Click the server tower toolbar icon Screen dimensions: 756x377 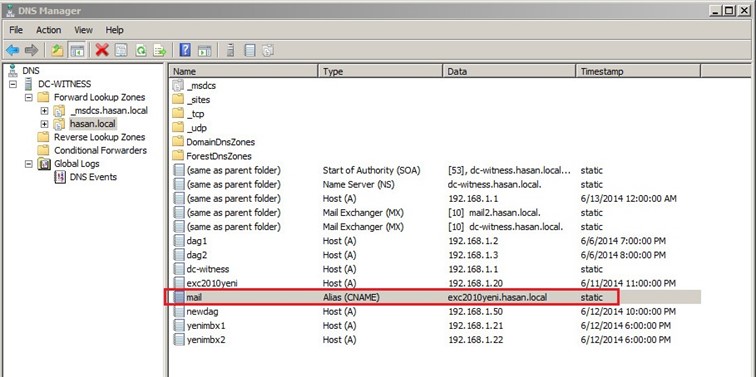pyautogui.click(x=230, y=50)
